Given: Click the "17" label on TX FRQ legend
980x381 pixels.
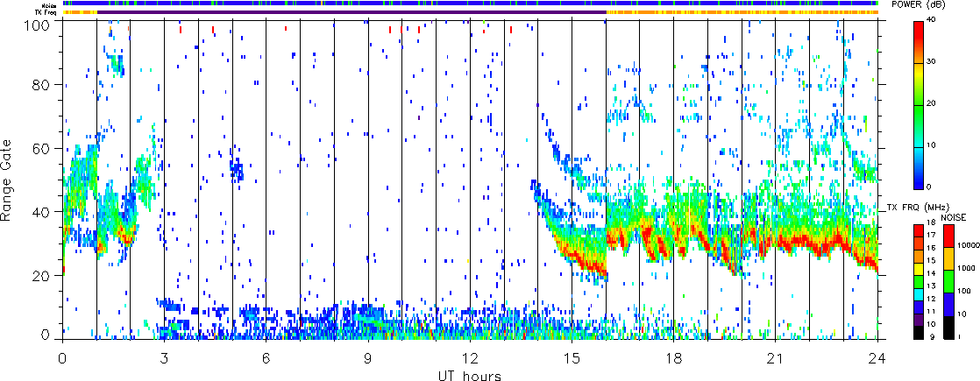Looking at the screenshot, I should (x=931, y=235).
